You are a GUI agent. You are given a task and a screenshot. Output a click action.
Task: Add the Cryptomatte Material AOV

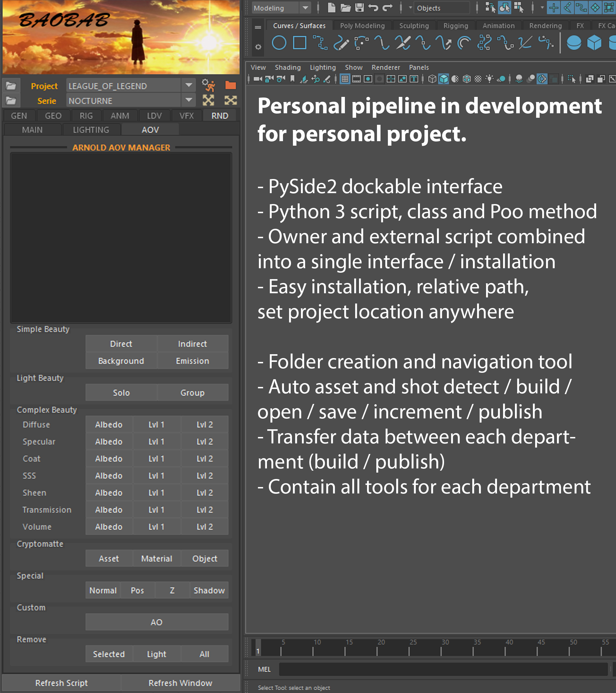[156, 558]
